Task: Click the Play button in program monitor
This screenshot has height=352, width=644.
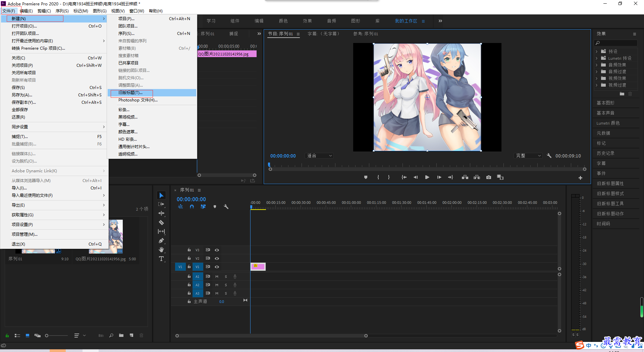Action: tap(427, 177)
